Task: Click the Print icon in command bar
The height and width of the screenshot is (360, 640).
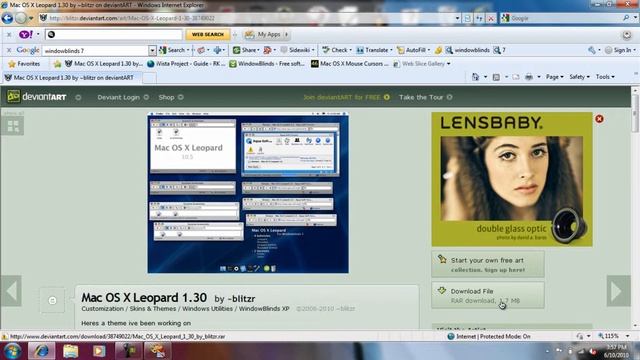Action: click(x=529, y=77)
